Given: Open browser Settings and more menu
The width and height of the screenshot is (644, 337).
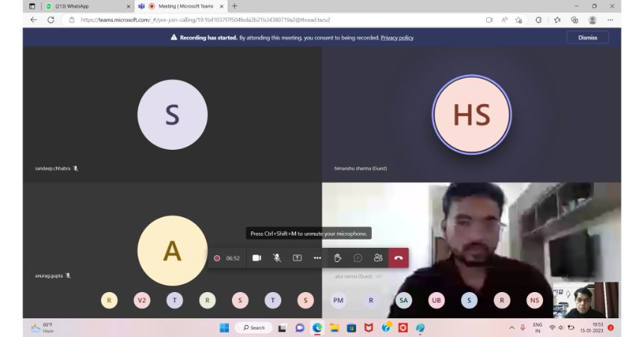Looking at the screenshot, I should [611, 20].
